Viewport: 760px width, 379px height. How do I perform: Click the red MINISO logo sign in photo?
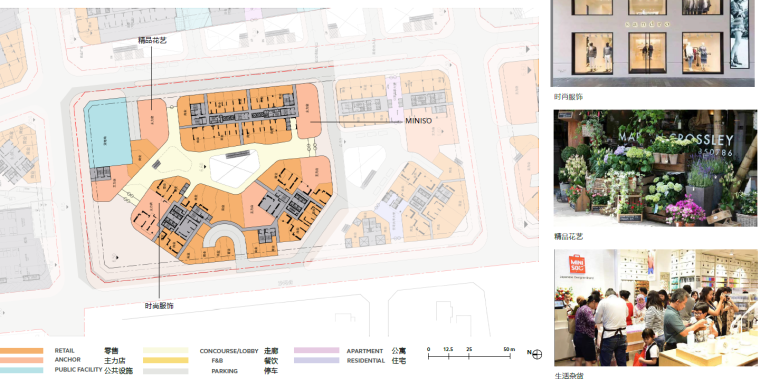(x=577, y=264)
